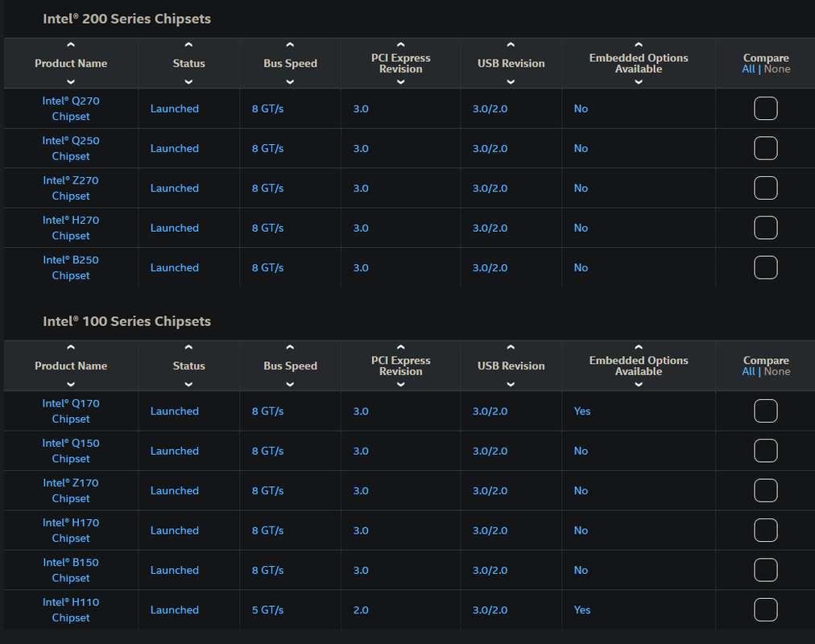Sort 200 Series Embedded Options descending arrow
This screenshot has width=815, height=644.
pyautogui.click(x=639, y=81)
